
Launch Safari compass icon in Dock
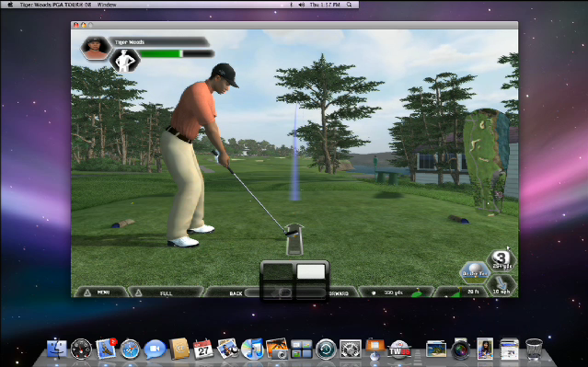(x=130, y=349)
